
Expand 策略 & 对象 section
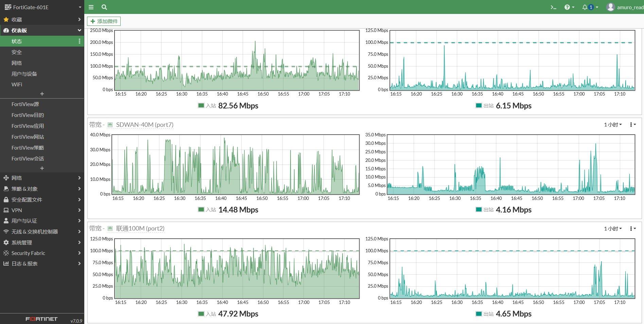(79, 189)
